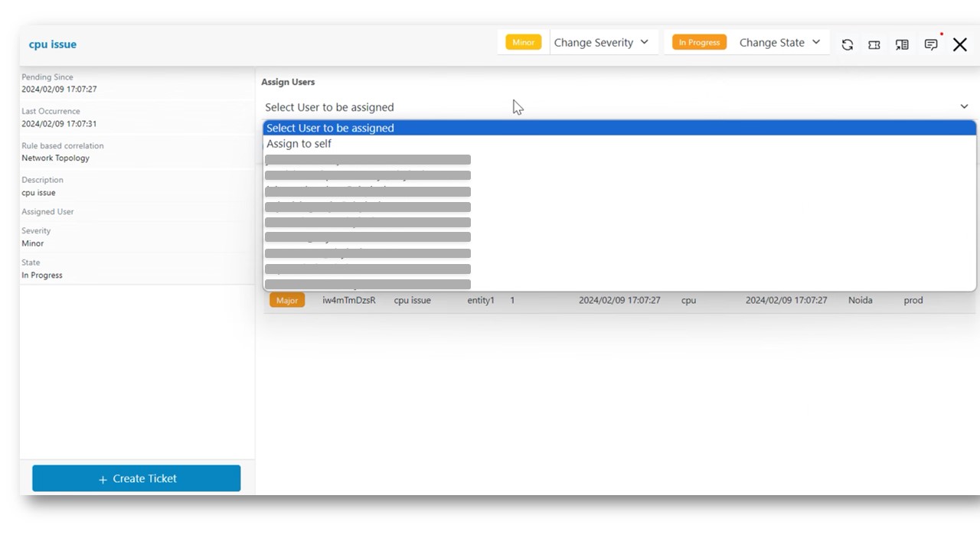
Task: Open the Change State dropdown
Action: (779, 43)
